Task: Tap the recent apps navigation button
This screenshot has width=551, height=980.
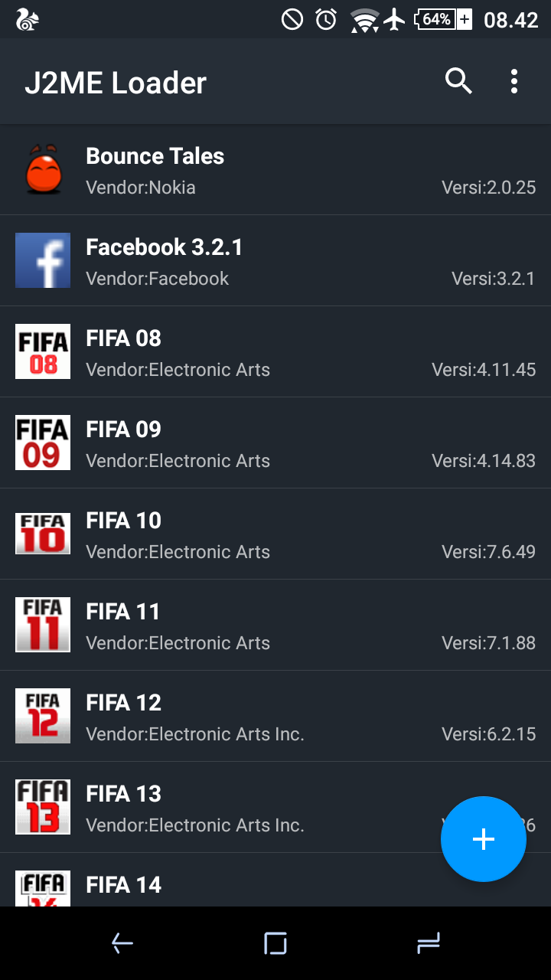Action: click(429, 943)
